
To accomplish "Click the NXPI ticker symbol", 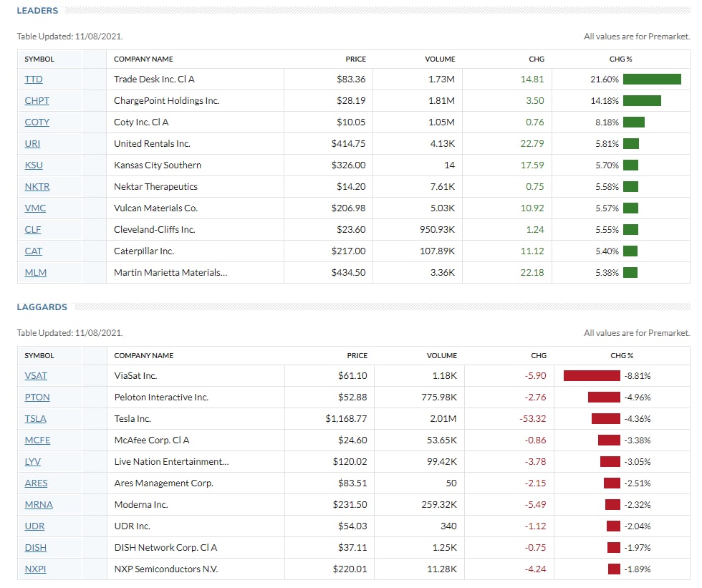I will 35,569.
